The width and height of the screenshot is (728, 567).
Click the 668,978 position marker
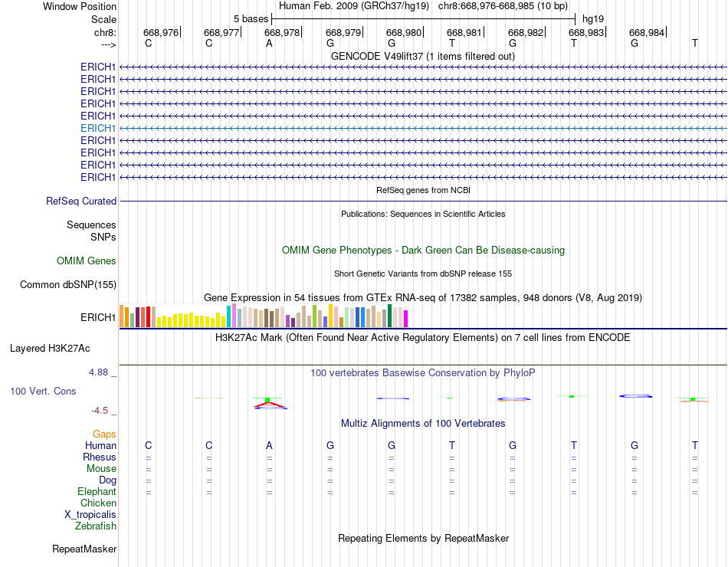click(282, 32)
